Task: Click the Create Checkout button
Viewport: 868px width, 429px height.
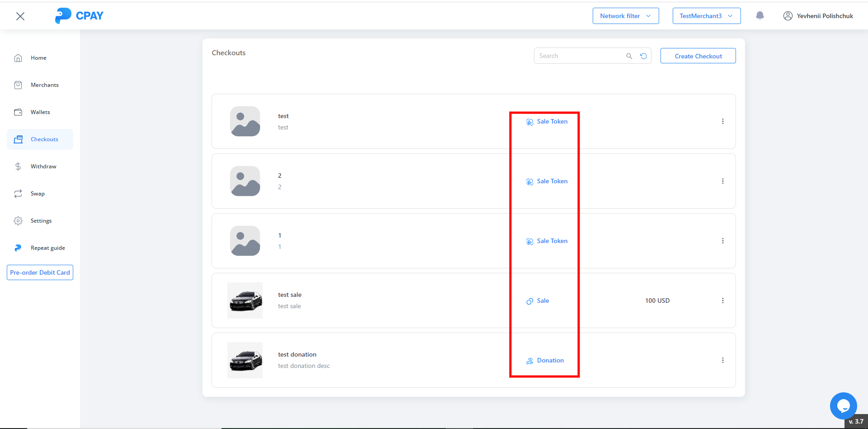Action: point(698,56)
